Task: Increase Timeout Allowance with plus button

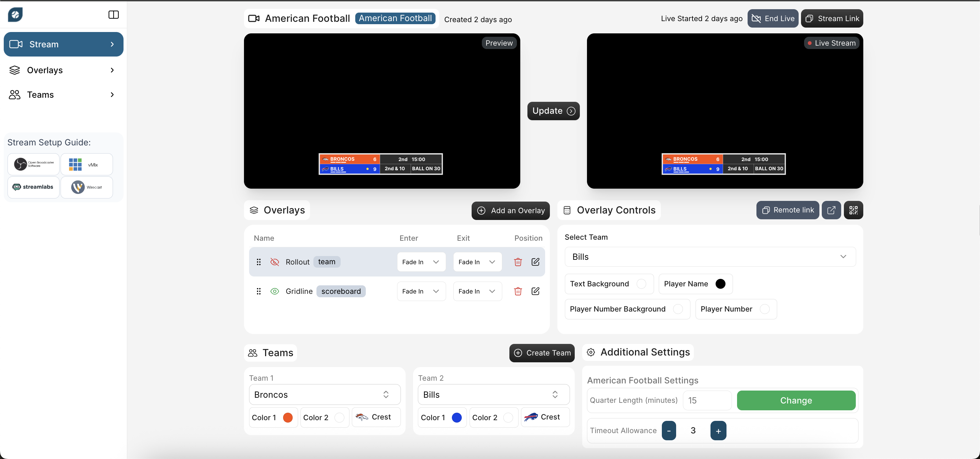Action: tap(718, 431)
